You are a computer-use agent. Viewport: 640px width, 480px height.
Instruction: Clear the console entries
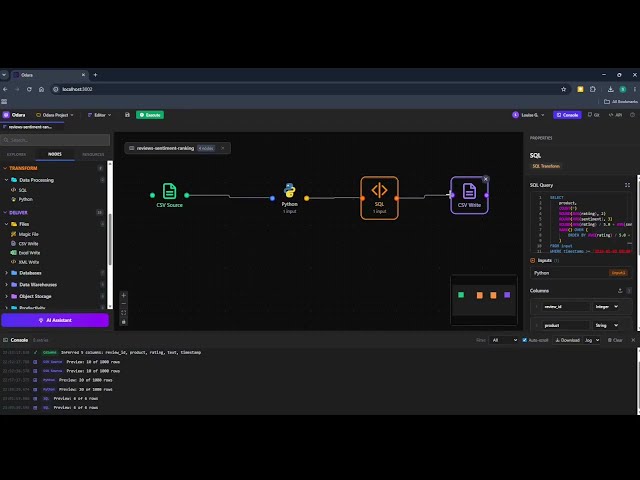point(615,340)
